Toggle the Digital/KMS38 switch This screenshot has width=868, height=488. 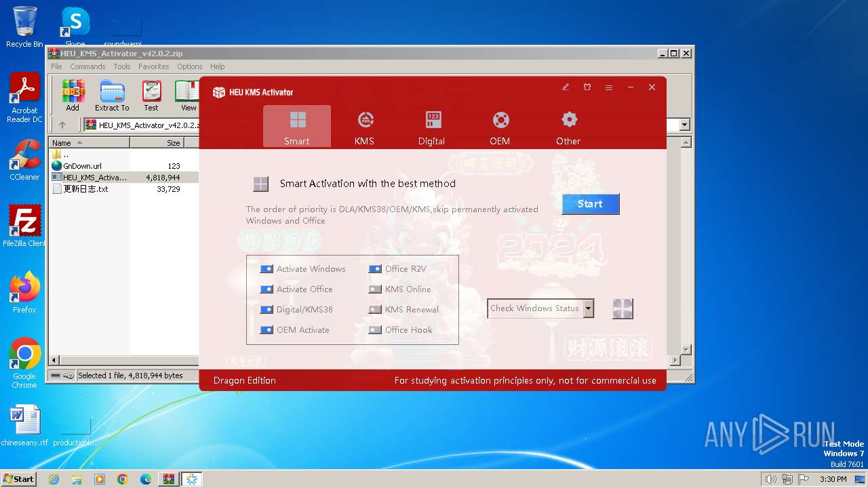click(267, 310)
